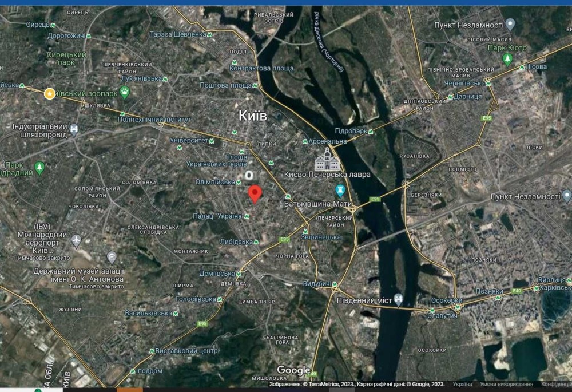Select the Державний музей авіації museum icon
Screen dimensions: 572x392
112,258
